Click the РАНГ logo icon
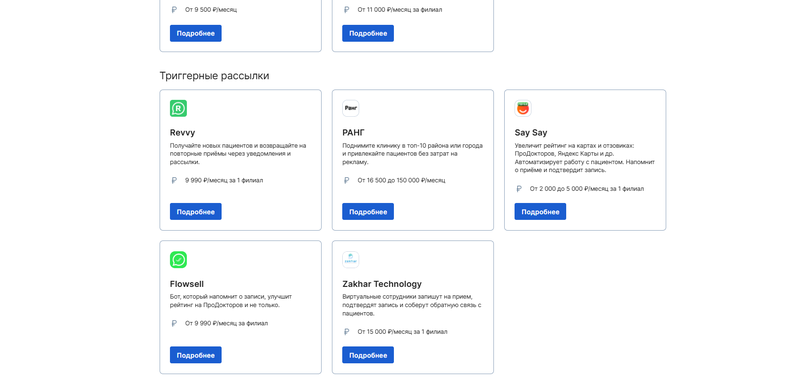The image size is (800, 383). coord(351,108)
